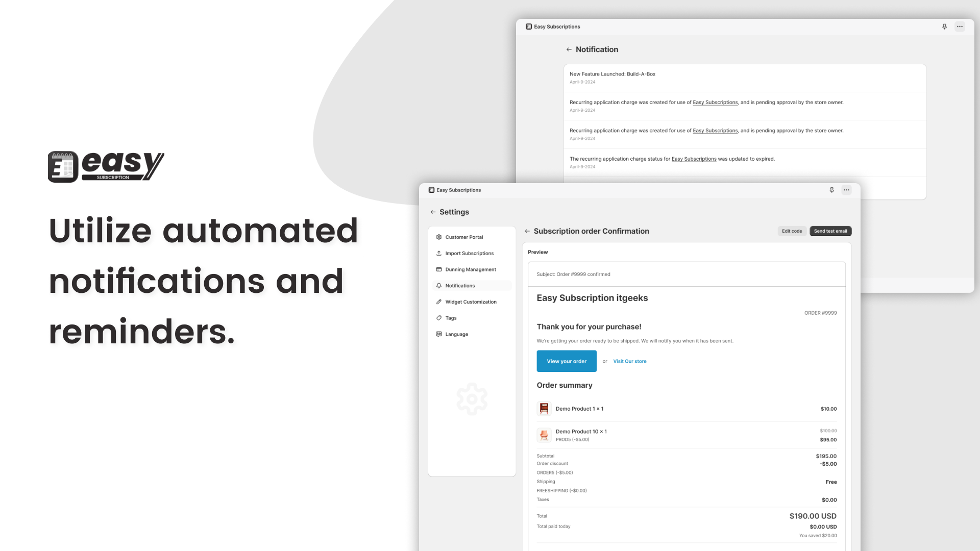Click the Tags icon in settings sidebar

coord(439,317)
